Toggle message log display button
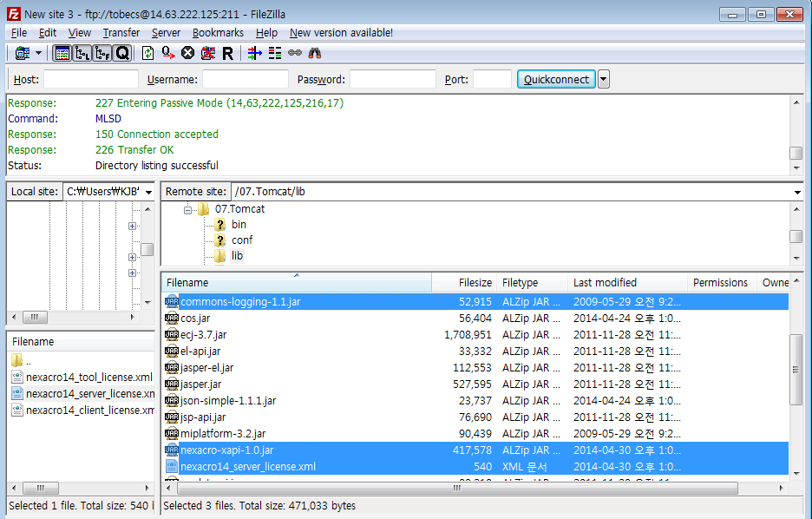812x519 pixels. (x=62, y=53)
